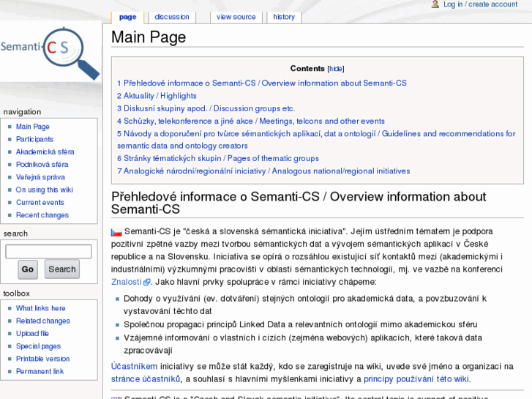Click the user icon beside Log in
Viewport: 532px width, 399px height.
point(435,4)
